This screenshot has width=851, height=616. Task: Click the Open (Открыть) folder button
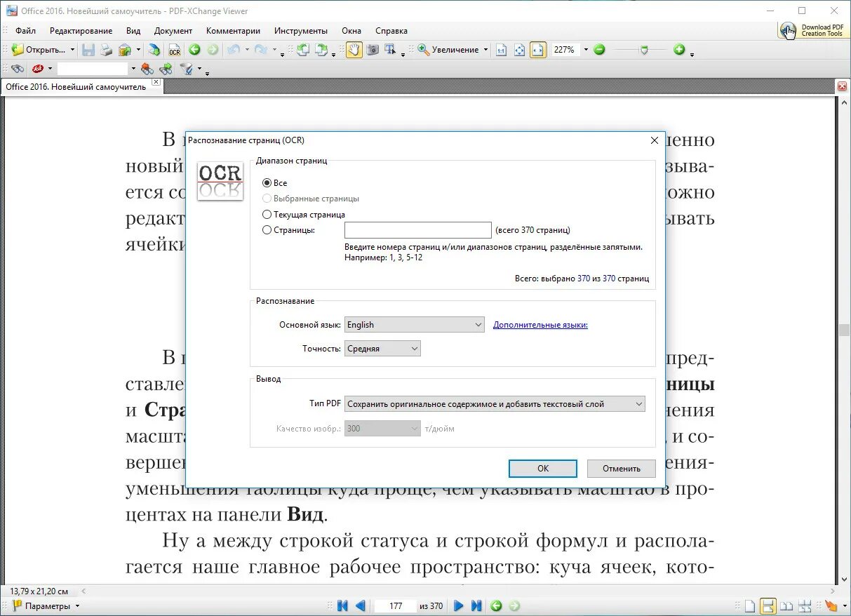coord(37,50)
